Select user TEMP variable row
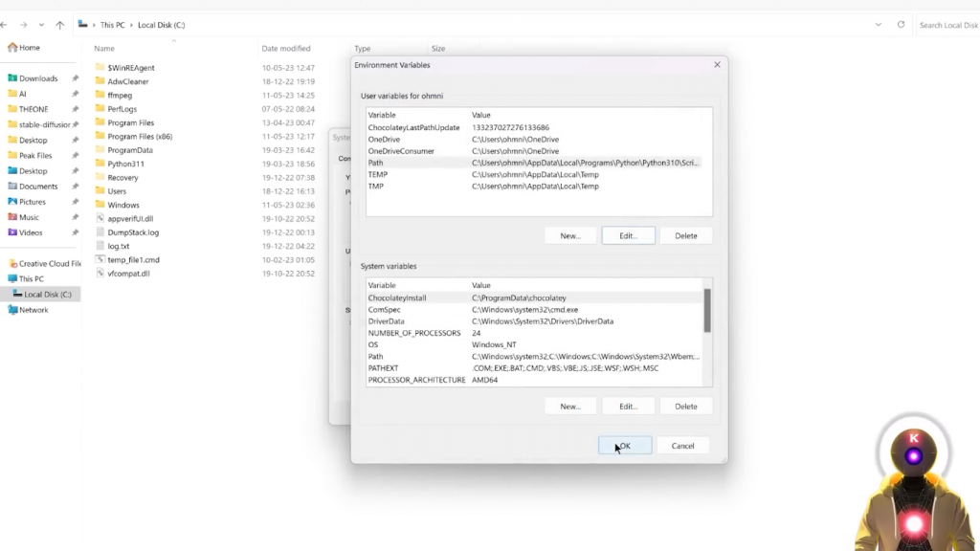 tap(534, 174)
